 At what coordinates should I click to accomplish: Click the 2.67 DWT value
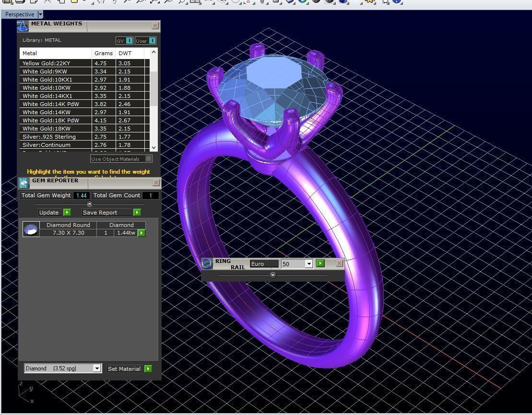point(125,120)
